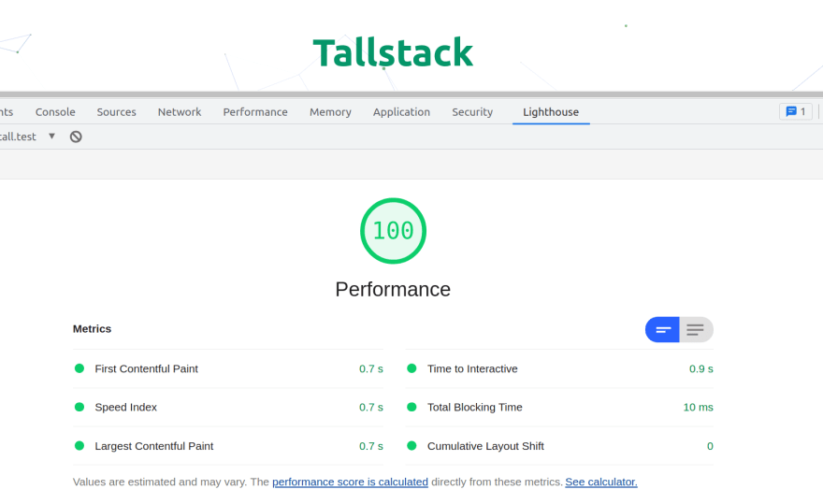The height and width of the screenshot is (504, 823).
Task: Click the Total Blocking Time label
Action: click(x=474, y=407)
